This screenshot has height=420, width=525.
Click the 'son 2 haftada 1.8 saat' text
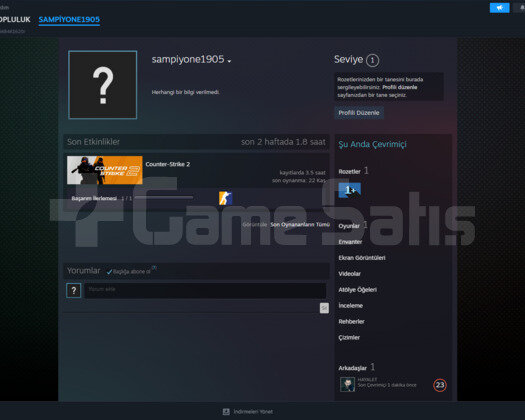click(x=283, y=142)
